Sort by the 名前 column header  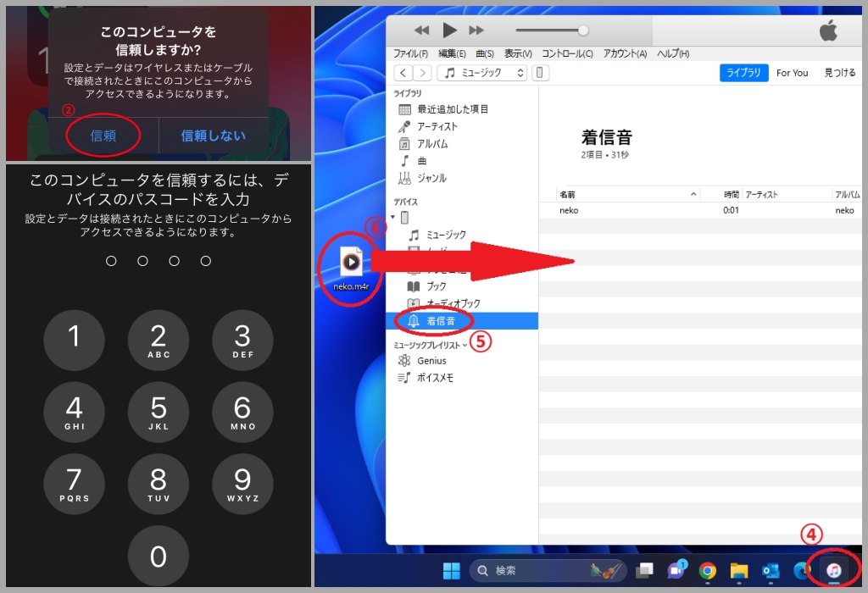click(628, 194)
